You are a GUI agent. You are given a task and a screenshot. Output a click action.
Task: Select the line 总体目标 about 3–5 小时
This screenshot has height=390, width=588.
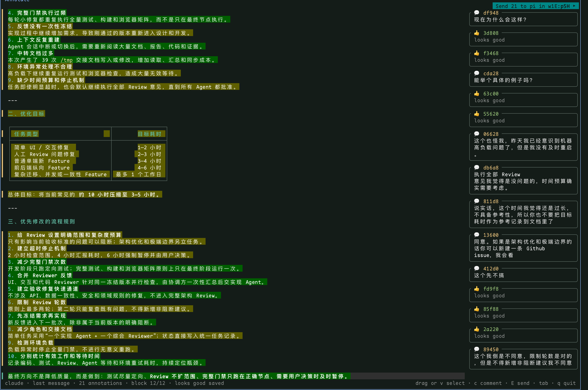[85, 194]
